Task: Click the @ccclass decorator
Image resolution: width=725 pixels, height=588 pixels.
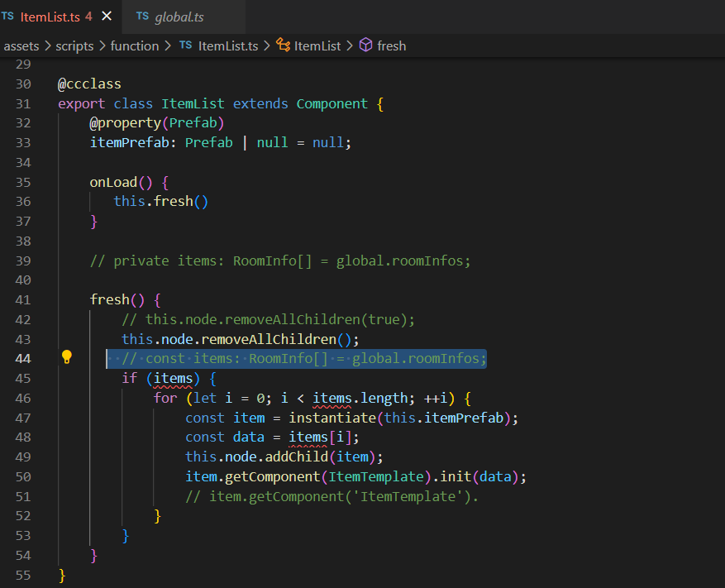Action: pos(89,84)
